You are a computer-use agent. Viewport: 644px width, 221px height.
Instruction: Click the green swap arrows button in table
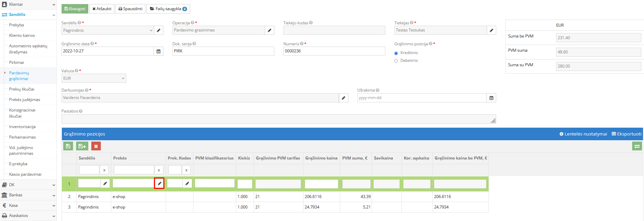pos(637,146)
